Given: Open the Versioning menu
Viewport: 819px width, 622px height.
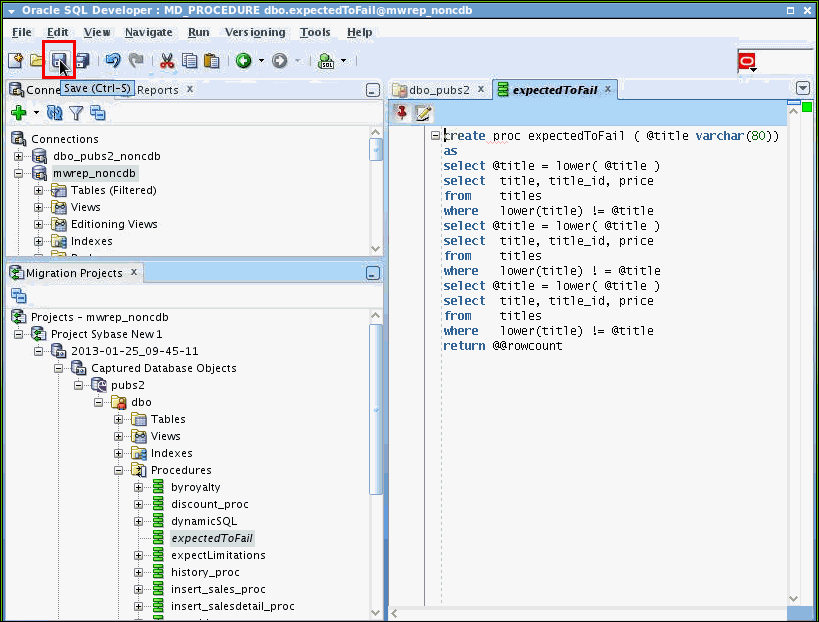Looking at the screenshot, I should coord(254,32).
